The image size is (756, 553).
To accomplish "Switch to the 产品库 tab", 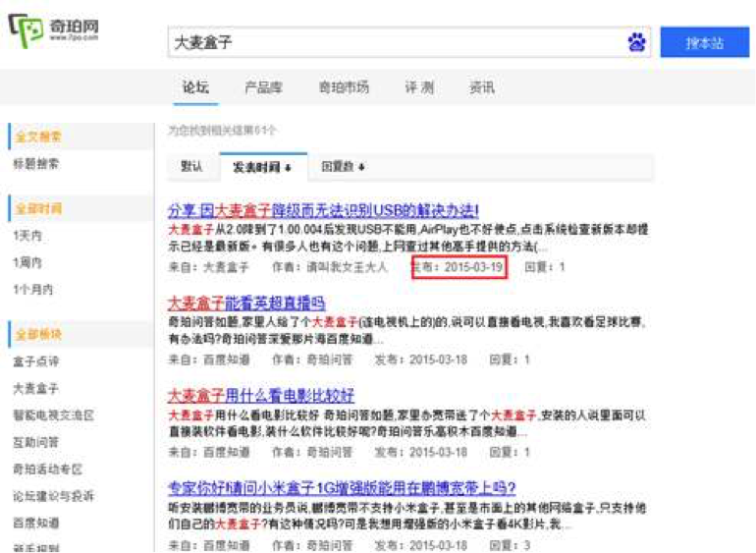I will click(263, 87).
